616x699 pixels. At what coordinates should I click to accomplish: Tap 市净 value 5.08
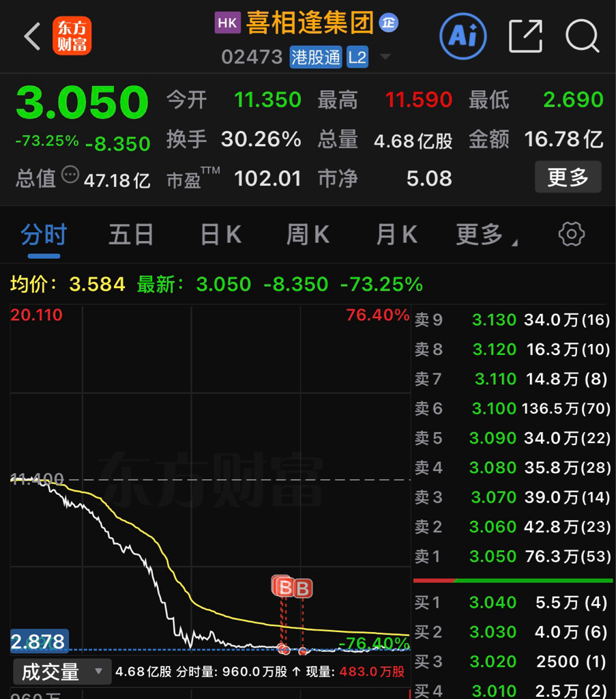click(429, 179)
